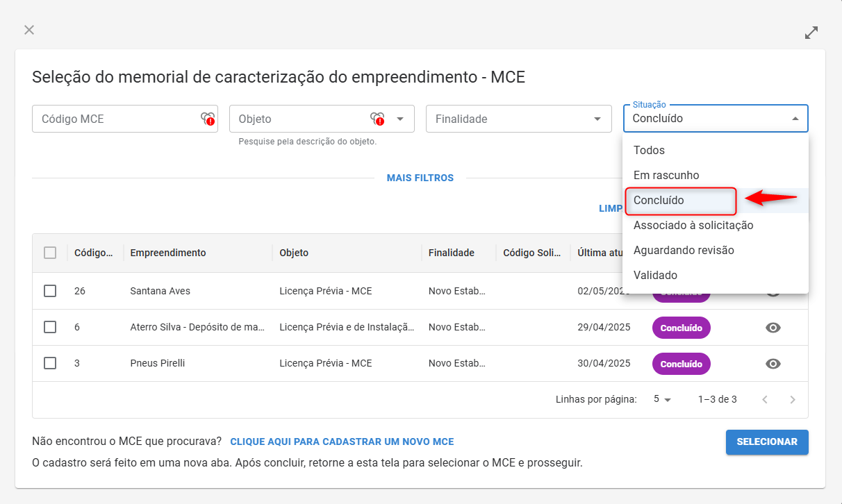Expand MAIS FILTROS section
The height and width of the screenshot is (504, 842).
(x=420, y=178)
